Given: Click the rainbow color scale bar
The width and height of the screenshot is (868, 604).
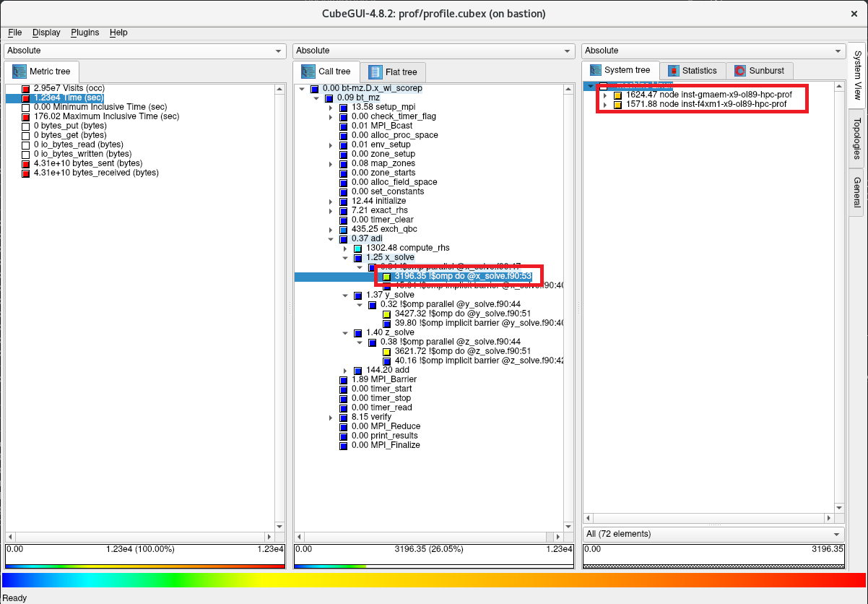Looking at the screenshot, I should click(433, 580).
